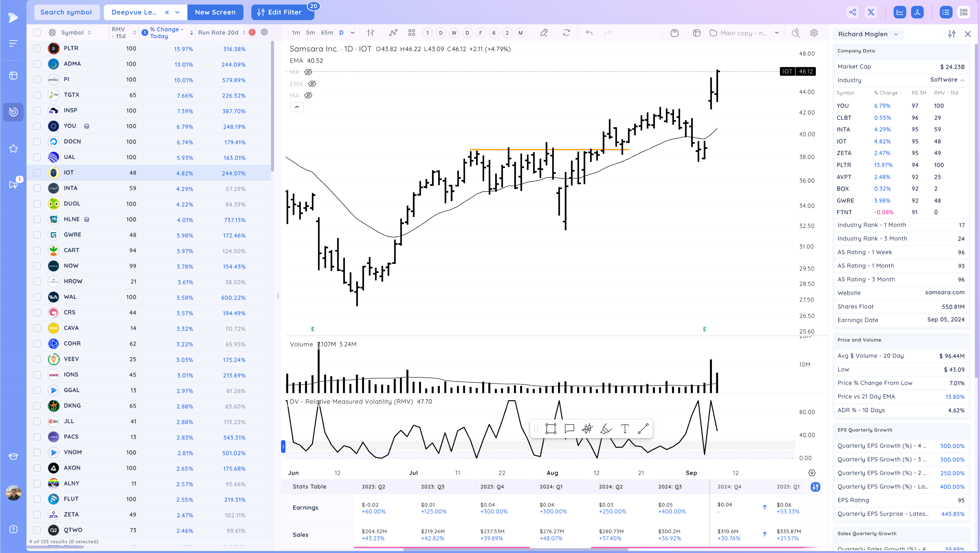The width and height of the screenshot is (980, 553).
Task: Click the X (Twitter) share icon
Action: pos(871,12)
